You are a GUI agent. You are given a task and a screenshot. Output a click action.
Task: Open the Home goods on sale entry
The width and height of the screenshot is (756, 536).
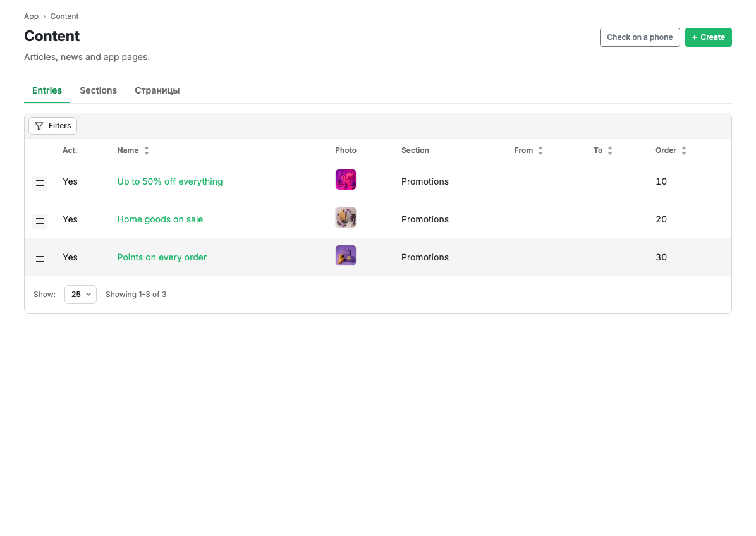point(160,219)
